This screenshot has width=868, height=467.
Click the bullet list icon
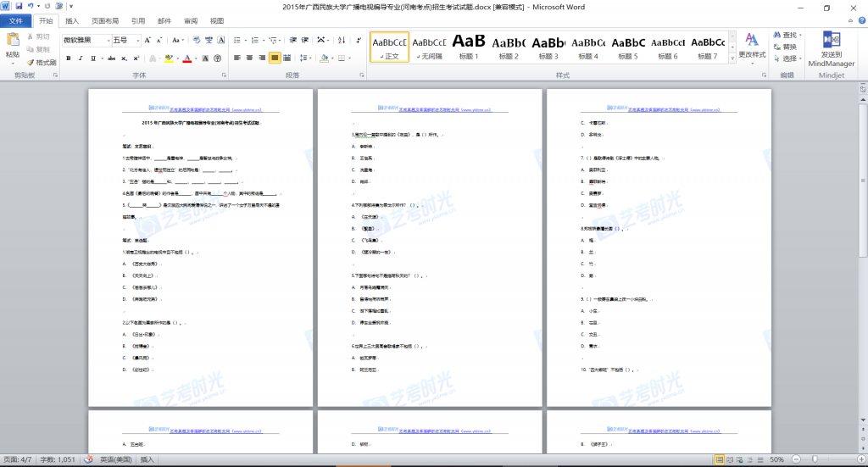click(236, 40)
